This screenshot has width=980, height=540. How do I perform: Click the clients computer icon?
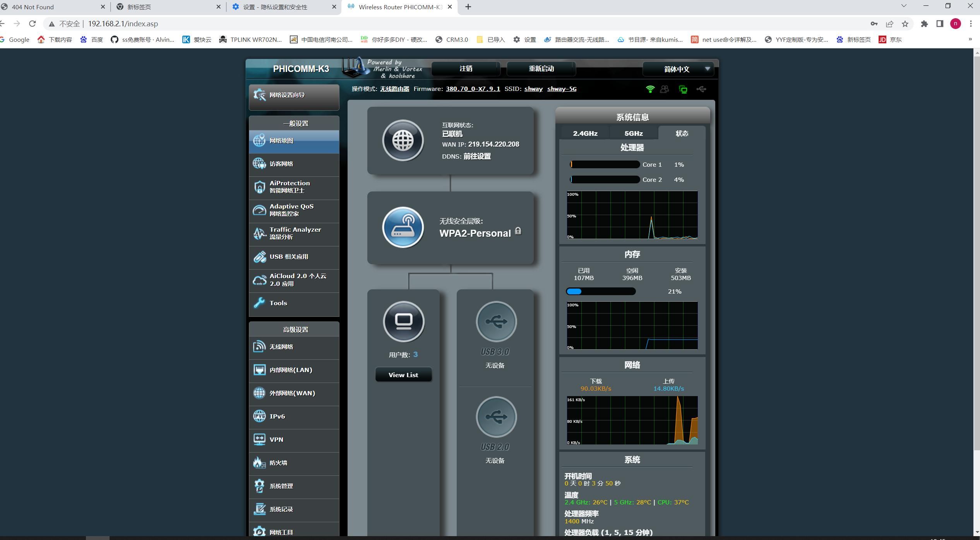(404, 321)
